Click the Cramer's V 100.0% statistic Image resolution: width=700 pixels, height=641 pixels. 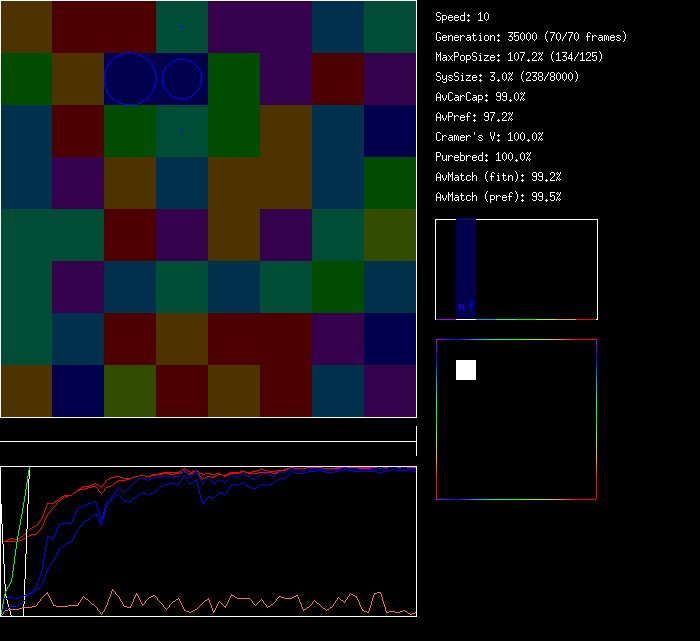click(x=489, y=137)
